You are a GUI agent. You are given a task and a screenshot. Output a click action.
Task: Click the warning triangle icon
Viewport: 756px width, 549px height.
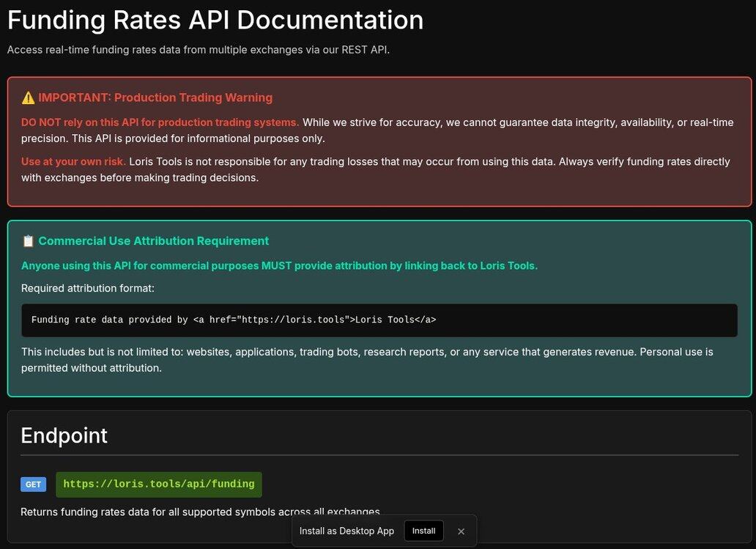tap(28, 98)
